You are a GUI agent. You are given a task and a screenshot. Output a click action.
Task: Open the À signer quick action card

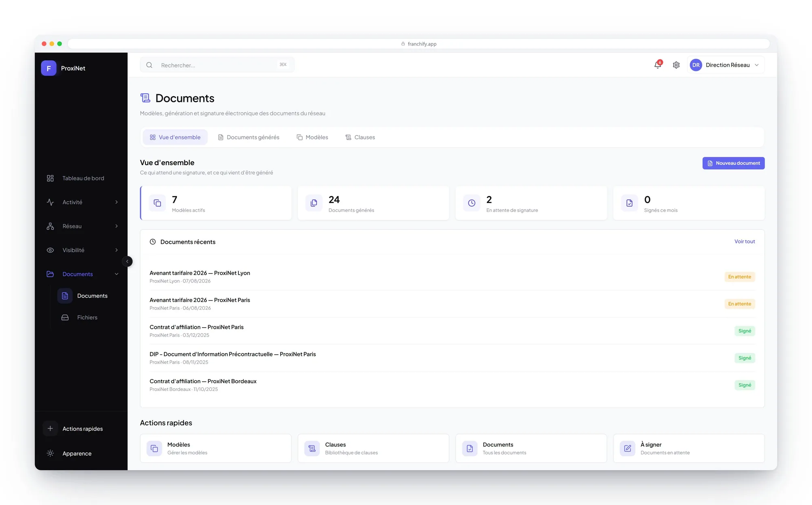click(x=689, y=449)
